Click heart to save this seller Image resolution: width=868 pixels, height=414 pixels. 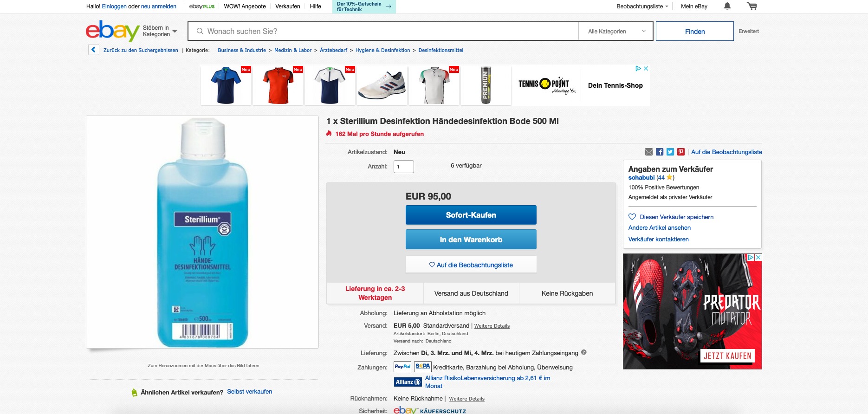tap(632, 217)
